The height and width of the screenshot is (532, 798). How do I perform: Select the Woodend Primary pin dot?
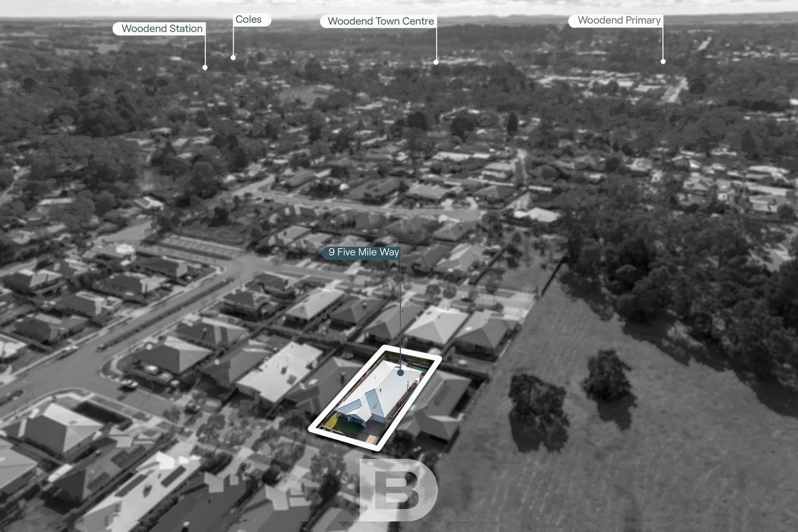point(662,60)
